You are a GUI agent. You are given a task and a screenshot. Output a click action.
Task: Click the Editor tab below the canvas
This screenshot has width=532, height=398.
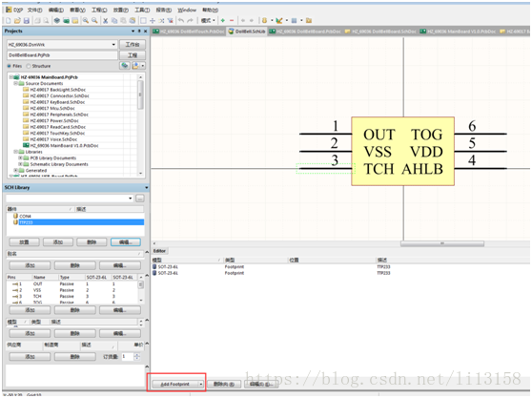pos(159,251)
